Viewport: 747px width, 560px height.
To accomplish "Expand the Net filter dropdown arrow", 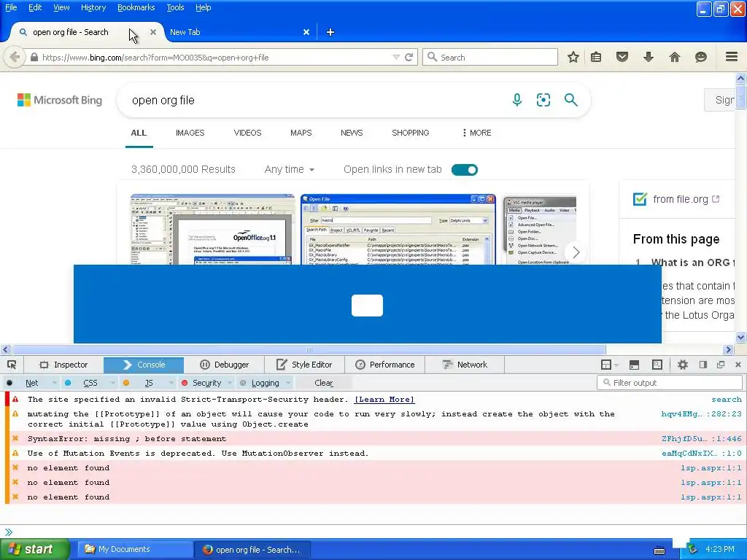I will (55, 383).
